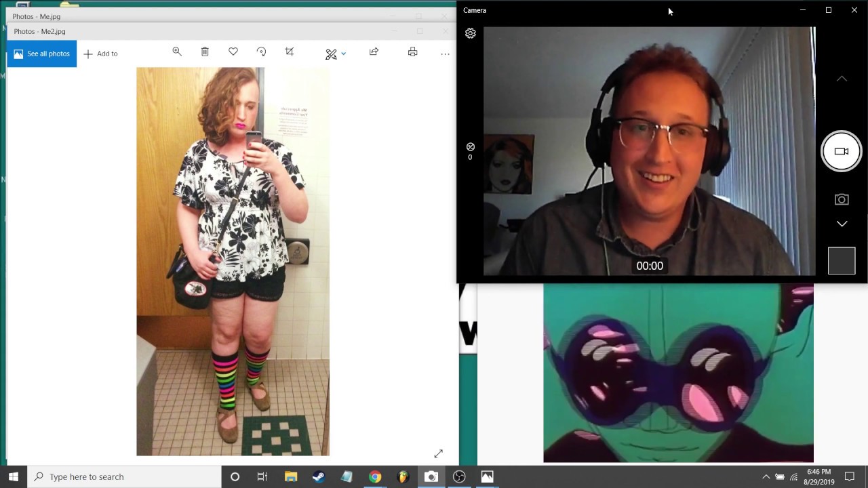Open the Windows Start menu

(14, 476)
